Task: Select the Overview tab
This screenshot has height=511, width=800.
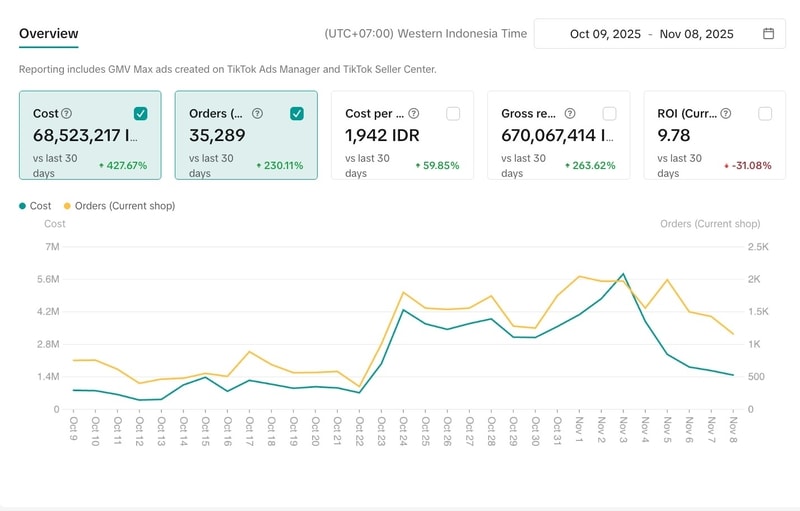Action: click(48, 34)
